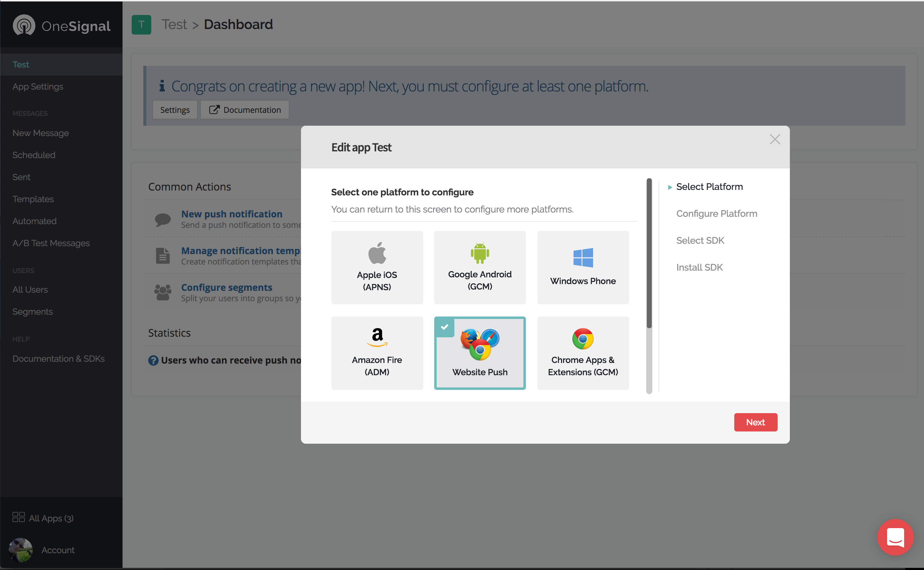Go to Select Platform step
Screen dimensions: 924x570
click(x=709, y=187)
